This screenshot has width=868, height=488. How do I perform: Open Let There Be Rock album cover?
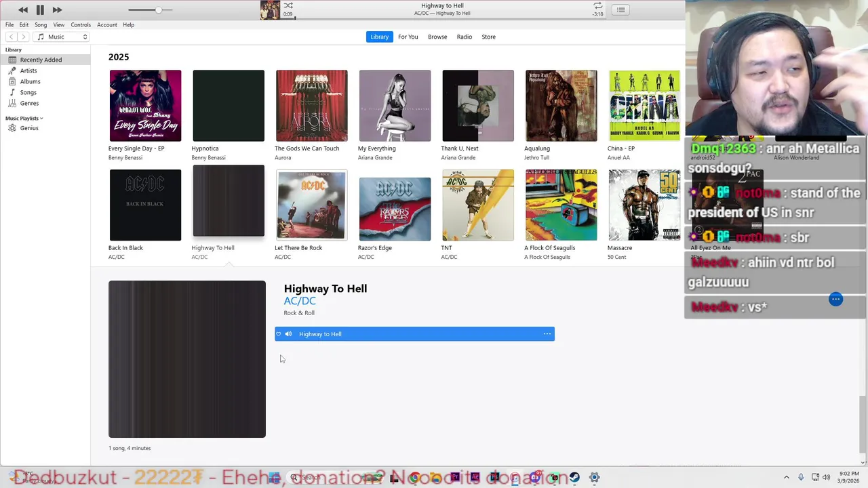pos(311,205)
